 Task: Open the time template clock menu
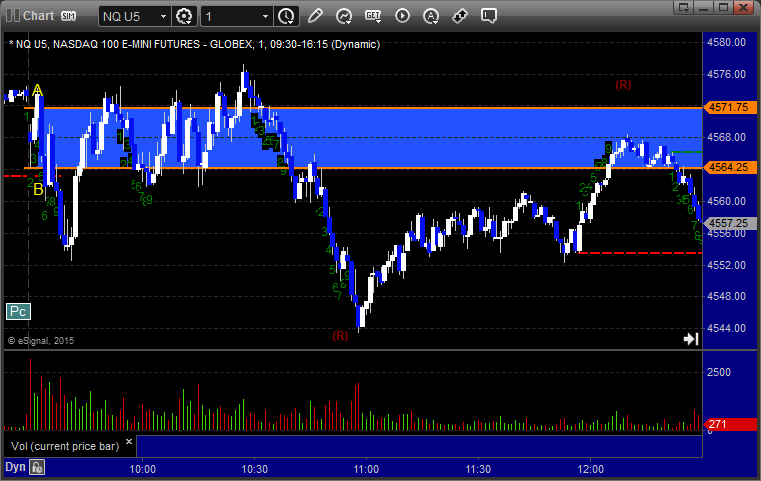pyautogui.click(x=286, y=16)
